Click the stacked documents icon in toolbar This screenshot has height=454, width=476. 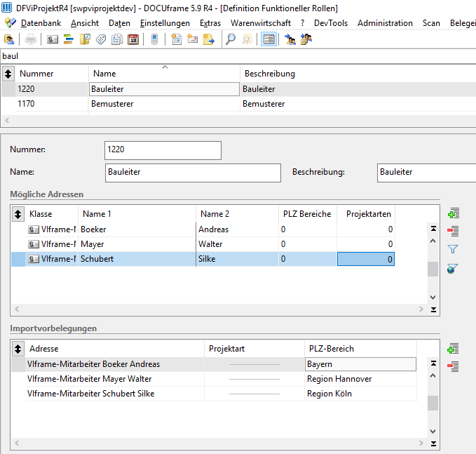pos(117,39)
